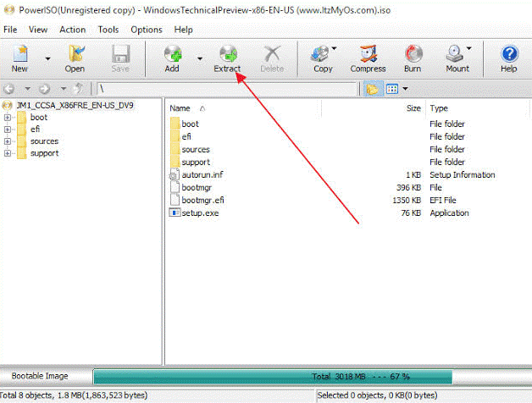Screen dimensions: 532x403
Task: Open the Add button dropdown arrow
Action: 200,58
